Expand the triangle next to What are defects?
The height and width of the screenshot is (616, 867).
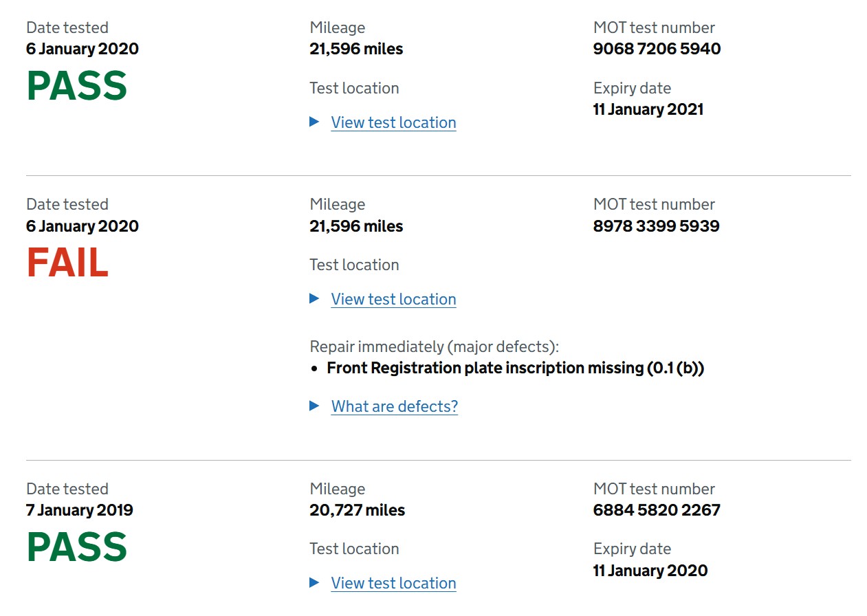pos(314,406)
